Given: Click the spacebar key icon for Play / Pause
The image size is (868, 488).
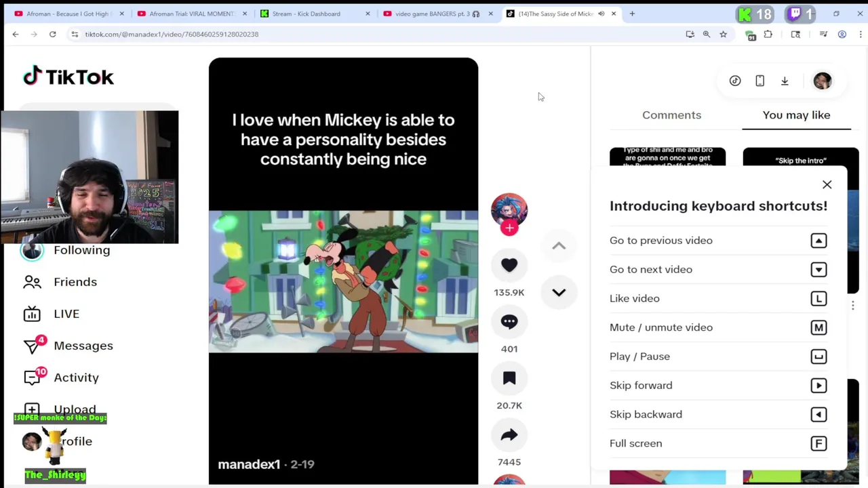Looking at the screenshot, I should tap(818, 357).
